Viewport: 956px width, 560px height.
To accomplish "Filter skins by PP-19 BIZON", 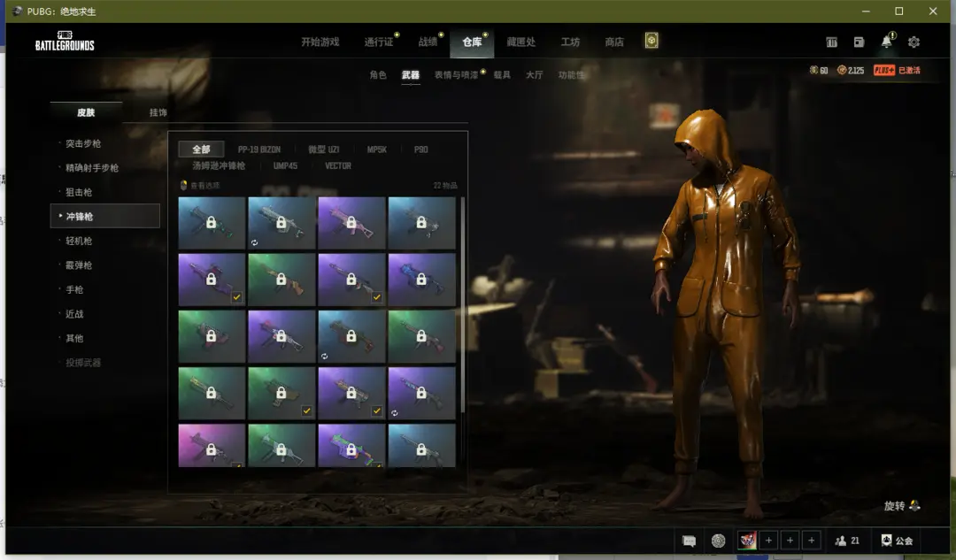I will click(258, 150).
